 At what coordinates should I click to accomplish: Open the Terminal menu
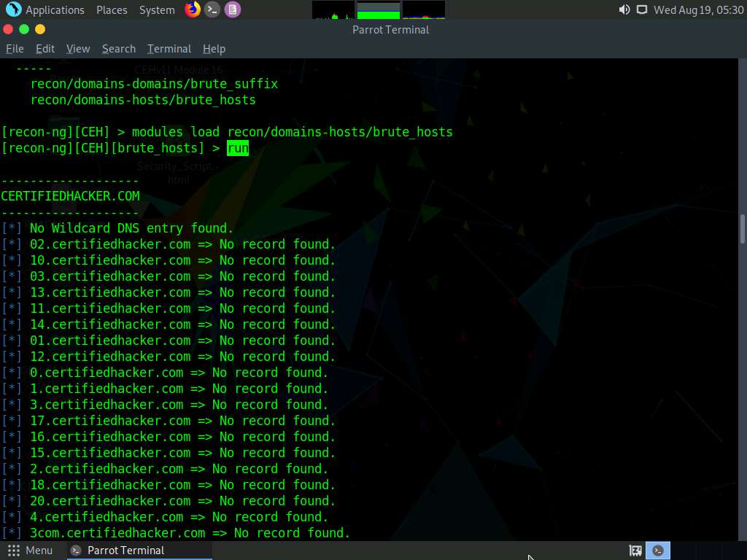click(169, 49)
